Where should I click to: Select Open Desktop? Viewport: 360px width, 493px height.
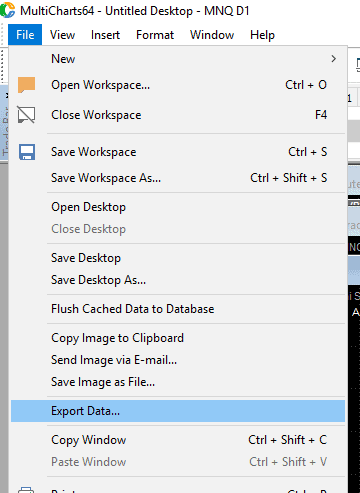click(x=178, y=207)
